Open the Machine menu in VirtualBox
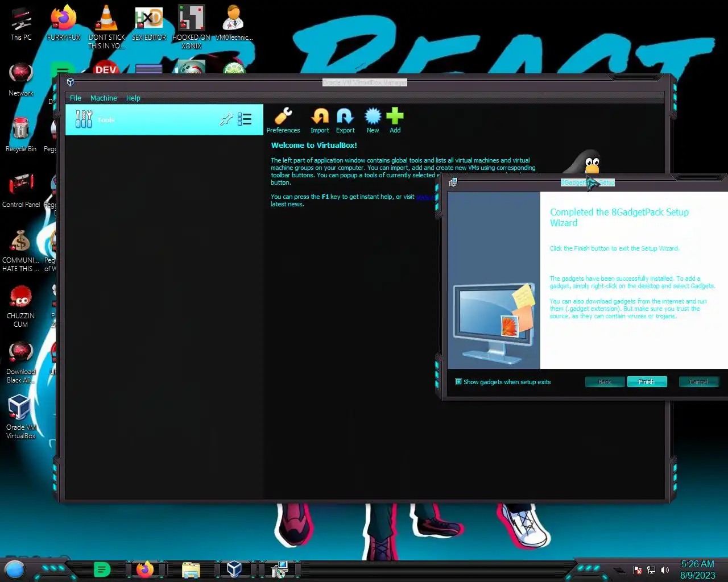Screen dimensions: 728x582 click(104, 98)
